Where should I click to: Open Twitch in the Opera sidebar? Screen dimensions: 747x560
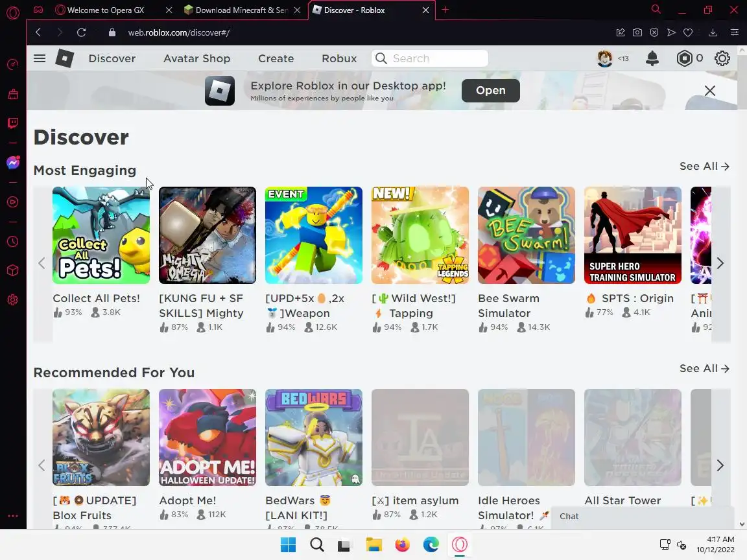click(x=13, y=123)
